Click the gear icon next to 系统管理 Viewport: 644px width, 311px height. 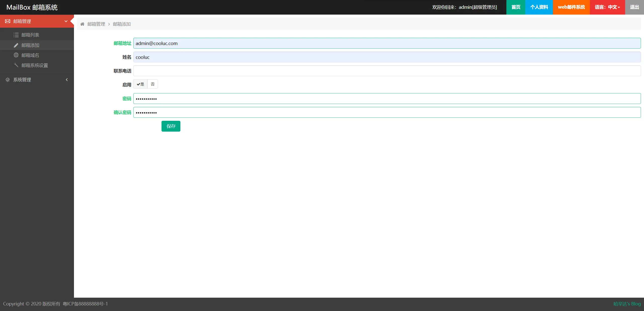click(8, 80)
